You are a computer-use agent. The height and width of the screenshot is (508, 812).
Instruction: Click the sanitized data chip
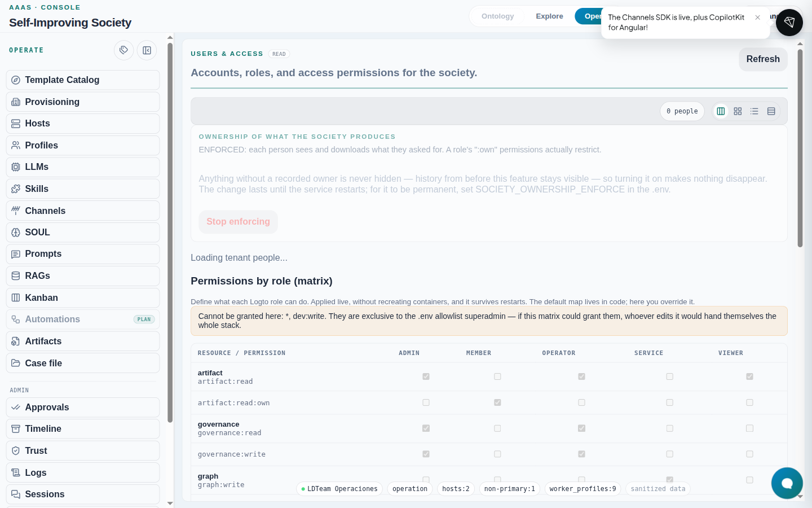tap(658, 489)
